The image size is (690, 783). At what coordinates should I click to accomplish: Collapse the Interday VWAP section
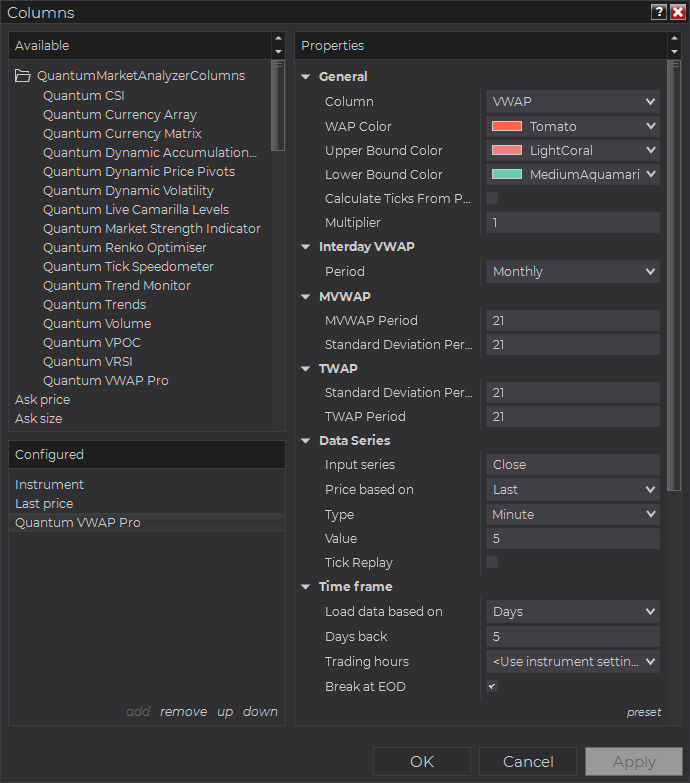306,247
